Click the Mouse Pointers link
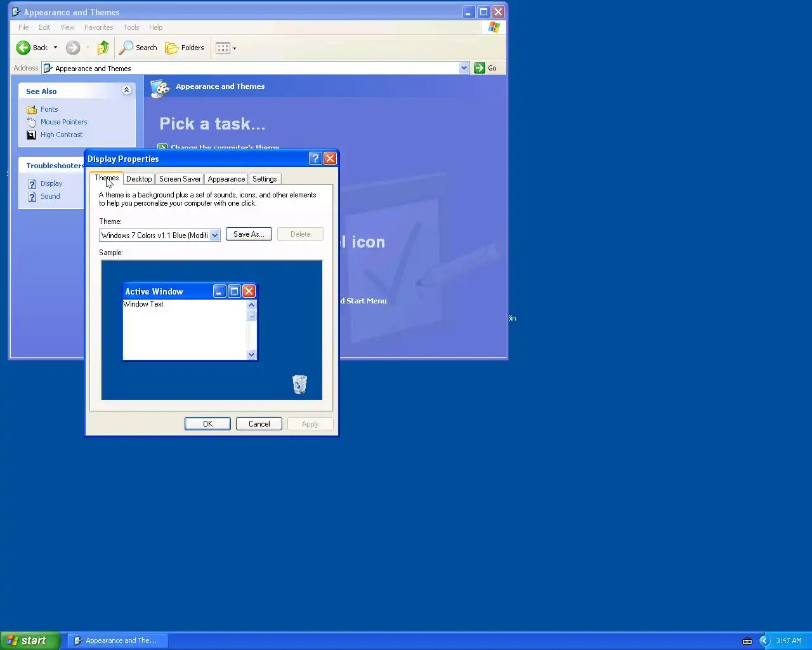 click(x=63, y=122)
